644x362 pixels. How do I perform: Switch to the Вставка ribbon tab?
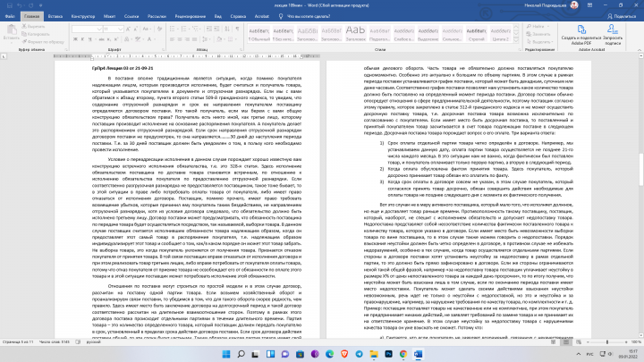coord(55,16)
